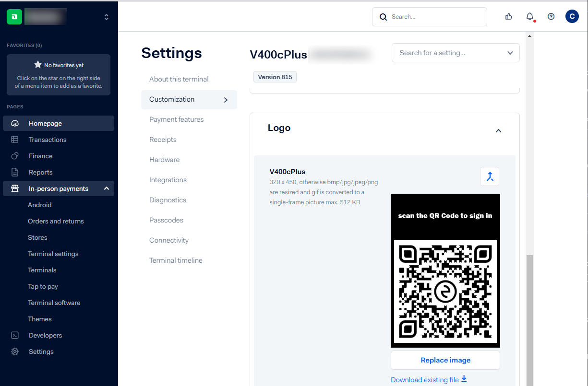Open the notifications bell
588x386 pixels.
tap(530, 17)
